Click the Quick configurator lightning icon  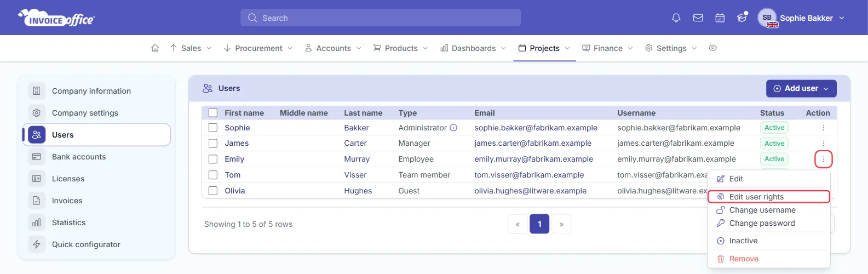(x=37, y=244)
